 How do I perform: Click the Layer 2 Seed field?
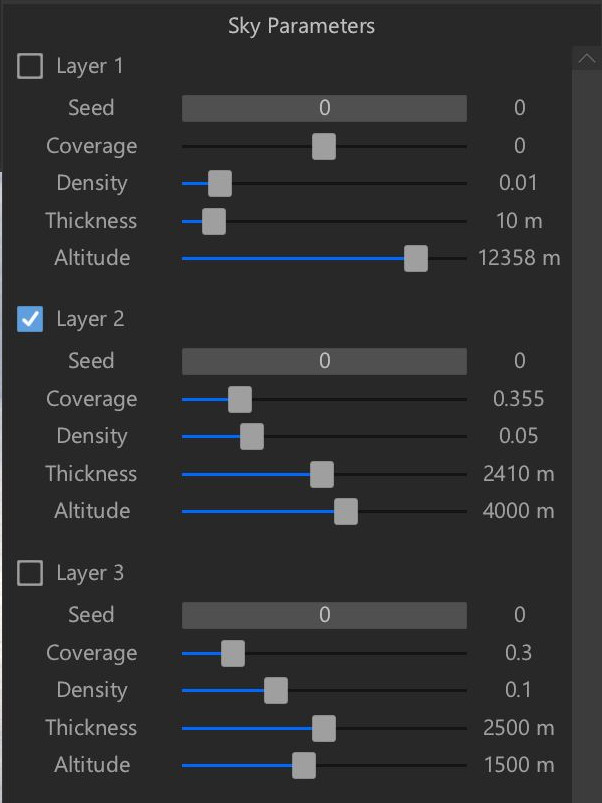(324, 361)
